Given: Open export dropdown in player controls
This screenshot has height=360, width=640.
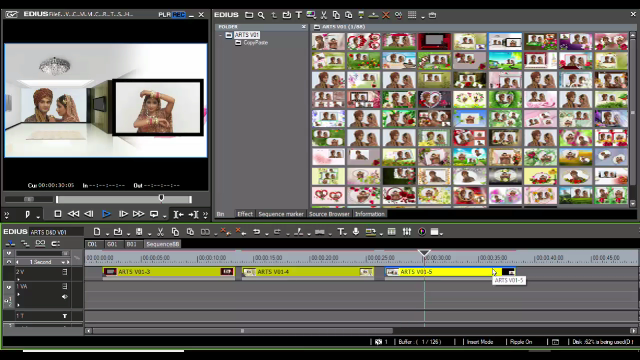Looking at the screenshot, I should click(x=164, y=216).
